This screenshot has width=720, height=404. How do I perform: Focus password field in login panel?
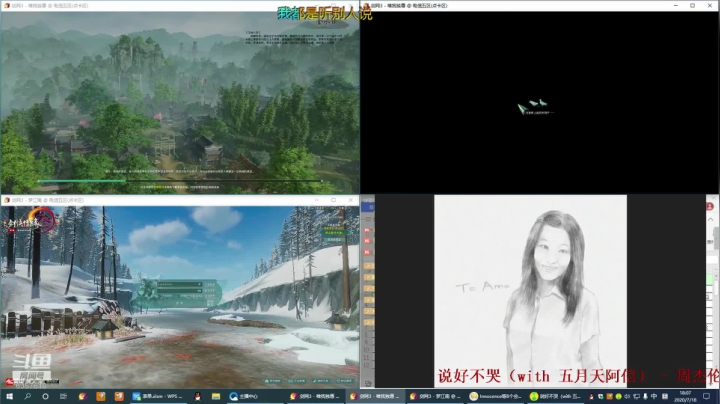pyautogui.click(x=180, y=291)
